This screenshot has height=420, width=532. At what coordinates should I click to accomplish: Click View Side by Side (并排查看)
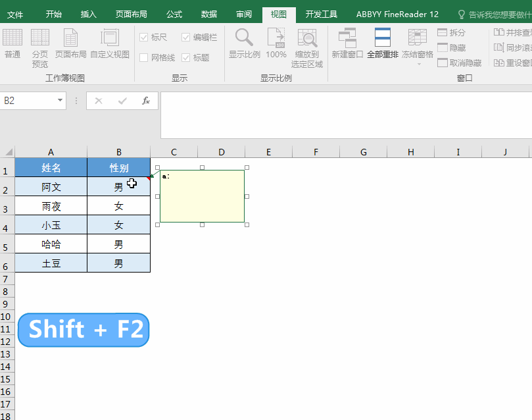pos(512,33)
